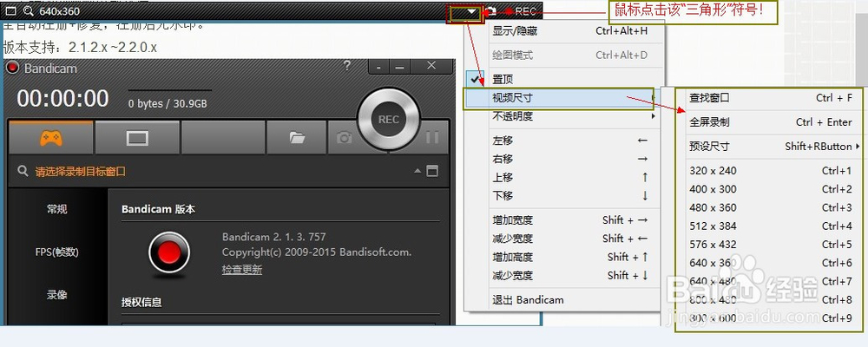Click the Bandicam 版本 heading
This screenshot has width=868, height=347.
pyautogui.click(x=158, y=209)
